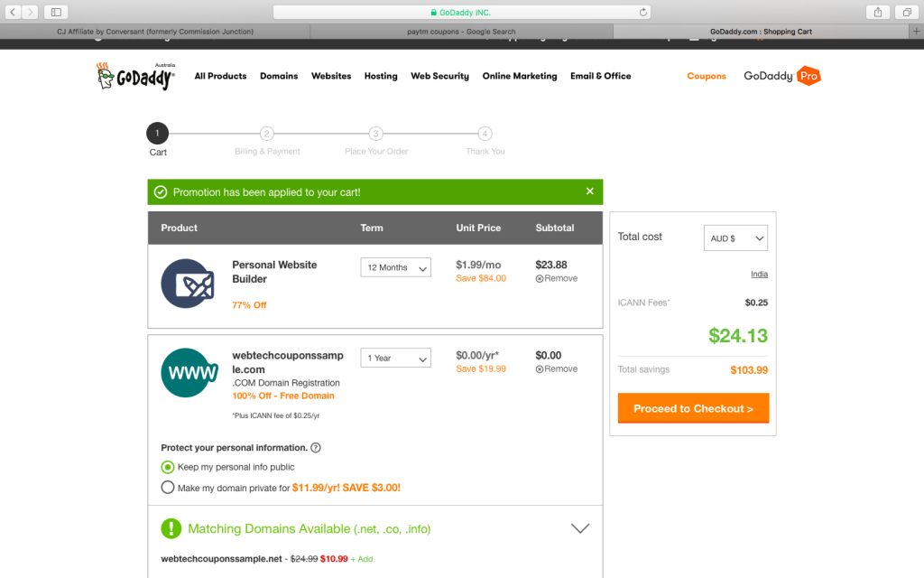Dismiss the promotion applied banner
The image size is (924, 578).
(x=590, y=191)
